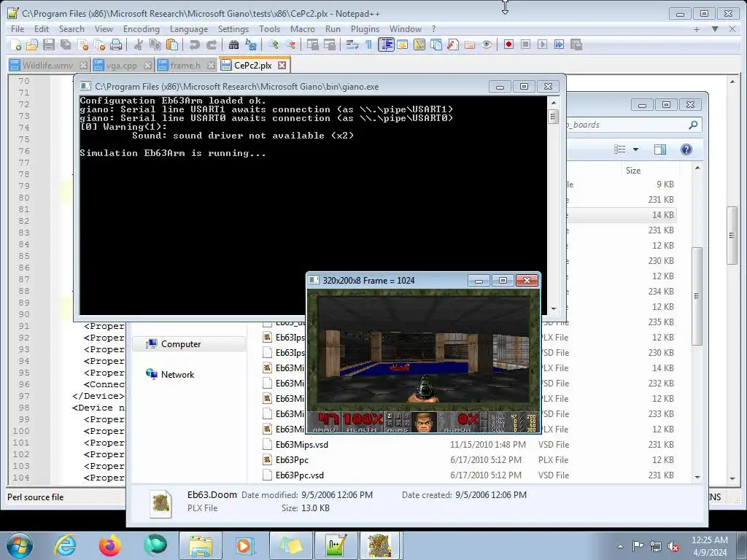Image resolution: width=747 pixels, height=560 pixels.
Task: Click the Copy toolbar icon
Action: (155, 44)
